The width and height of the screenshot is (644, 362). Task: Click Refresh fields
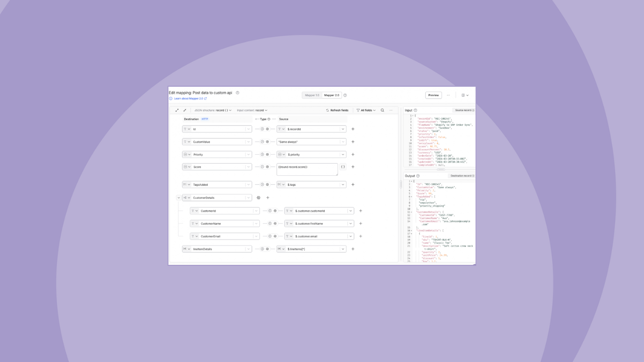tap(337, 110)
